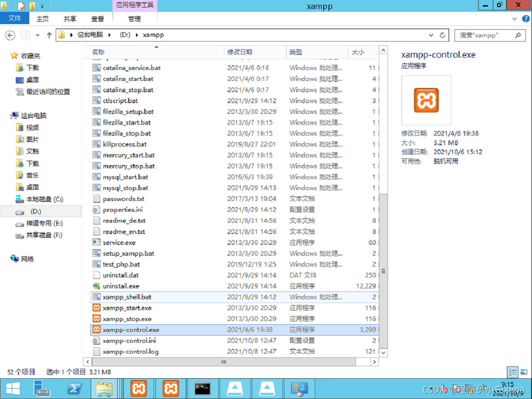Switch to the 共享 ribbon tab
Screen dimensions: 532x399
click(x=70, y=19)
